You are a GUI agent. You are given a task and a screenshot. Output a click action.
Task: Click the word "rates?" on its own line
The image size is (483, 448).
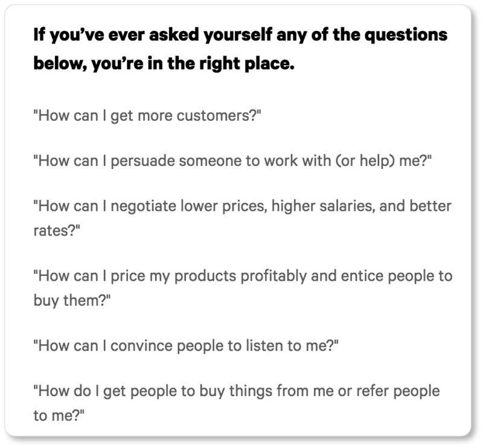click(x=57, y=231)
